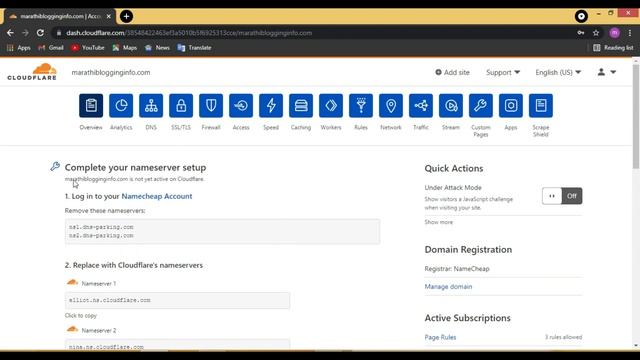This screenshot has height=360, width=640.
Task: Open the Apps bookmarks shortcut
Action: coord(19,48)
